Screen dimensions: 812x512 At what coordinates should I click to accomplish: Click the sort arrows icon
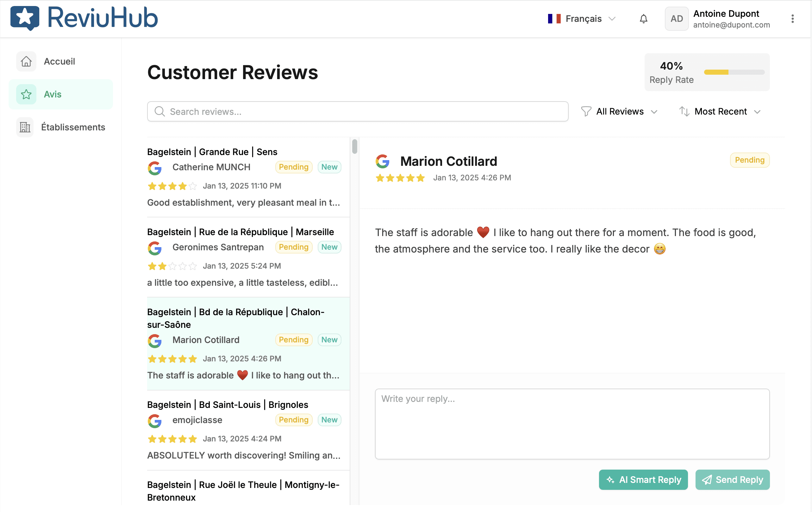tap(684, 111)
